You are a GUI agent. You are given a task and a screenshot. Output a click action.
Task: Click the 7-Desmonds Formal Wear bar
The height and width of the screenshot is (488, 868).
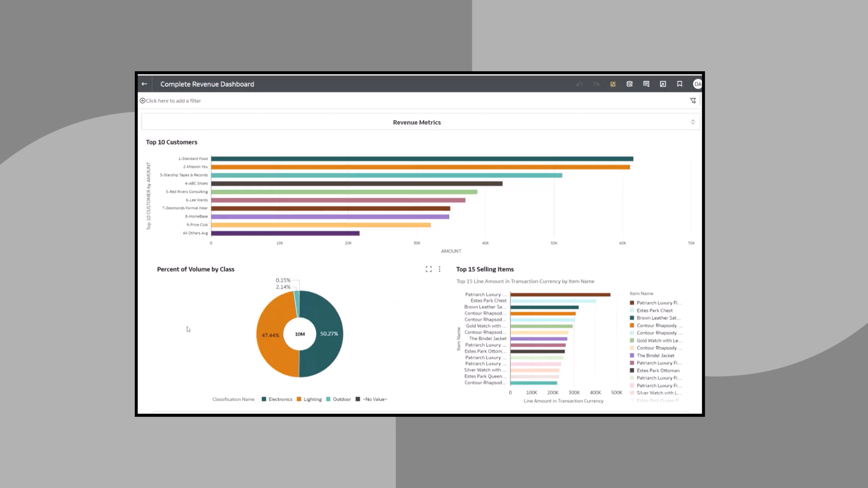point(331,208)
